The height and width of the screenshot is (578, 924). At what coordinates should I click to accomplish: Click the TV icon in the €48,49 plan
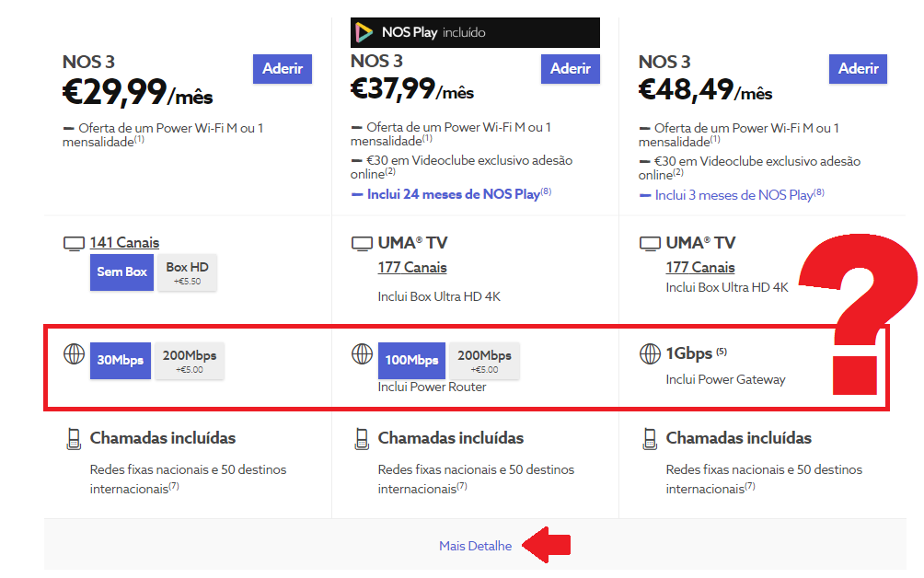coord(649,244)
